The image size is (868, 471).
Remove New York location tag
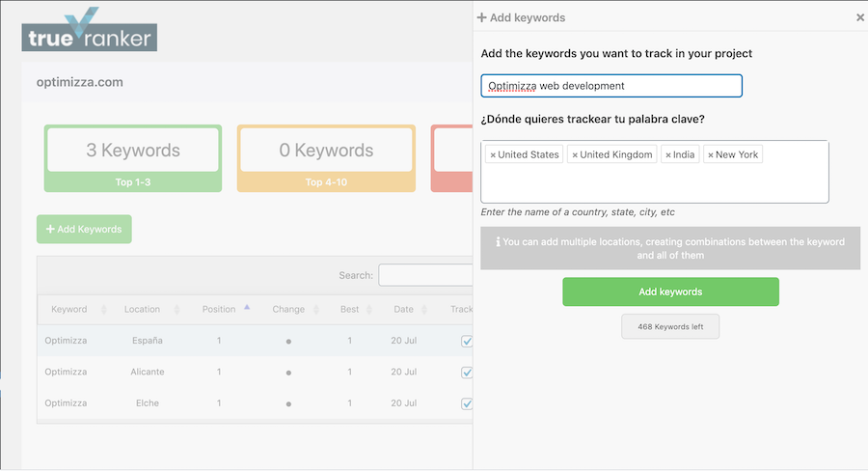[711, 155]
